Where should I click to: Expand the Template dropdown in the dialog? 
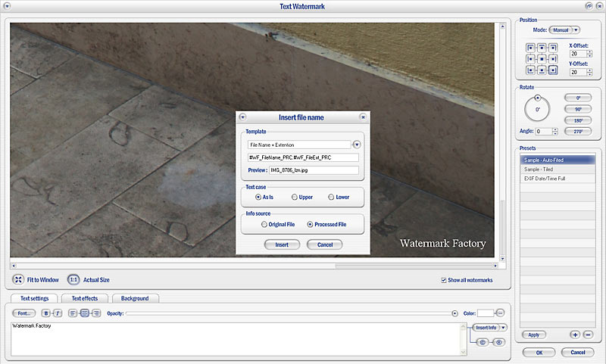tap(357, 144)
